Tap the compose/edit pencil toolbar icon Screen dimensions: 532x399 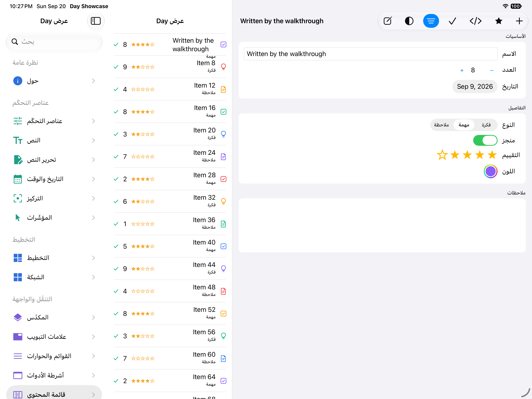(387, 21)
